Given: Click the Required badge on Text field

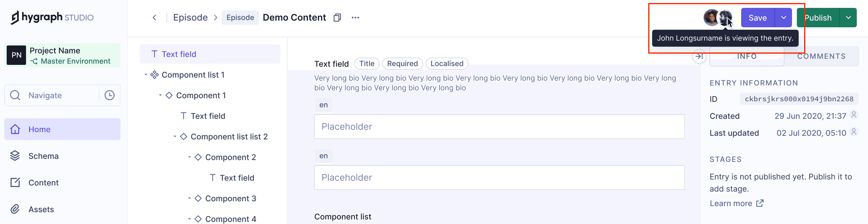Looking at the screenshot, I should 402,63.
